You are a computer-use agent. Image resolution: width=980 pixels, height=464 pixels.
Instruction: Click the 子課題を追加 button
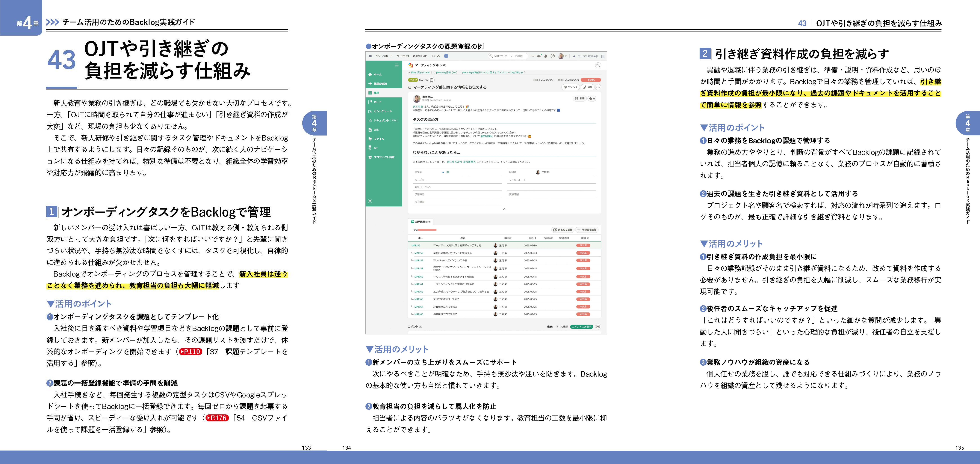click(587, 230)
